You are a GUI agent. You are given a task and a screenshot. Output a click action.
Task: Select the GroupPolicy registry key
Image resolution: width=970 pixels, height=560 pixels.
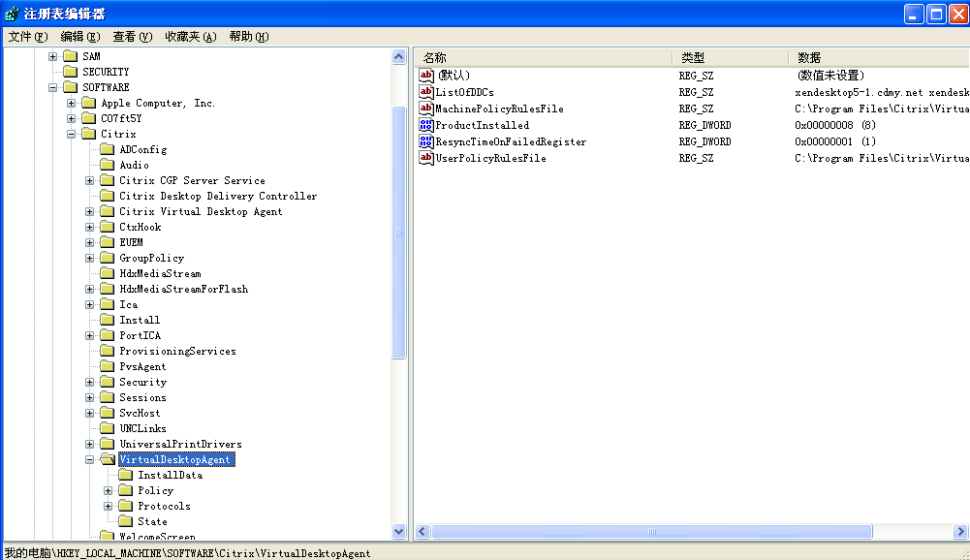click(x=151, y=258)
